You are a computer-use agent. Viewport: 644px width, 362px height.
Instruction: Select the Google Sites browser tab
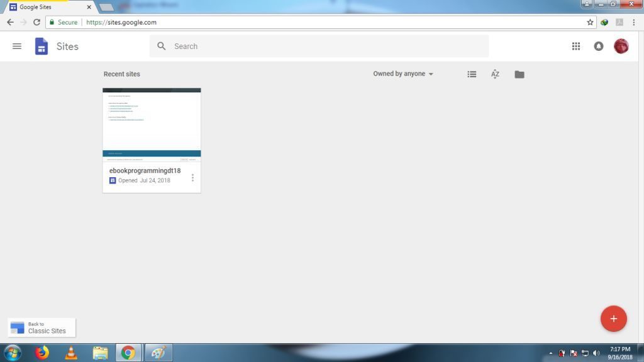[x=47, y=7]
